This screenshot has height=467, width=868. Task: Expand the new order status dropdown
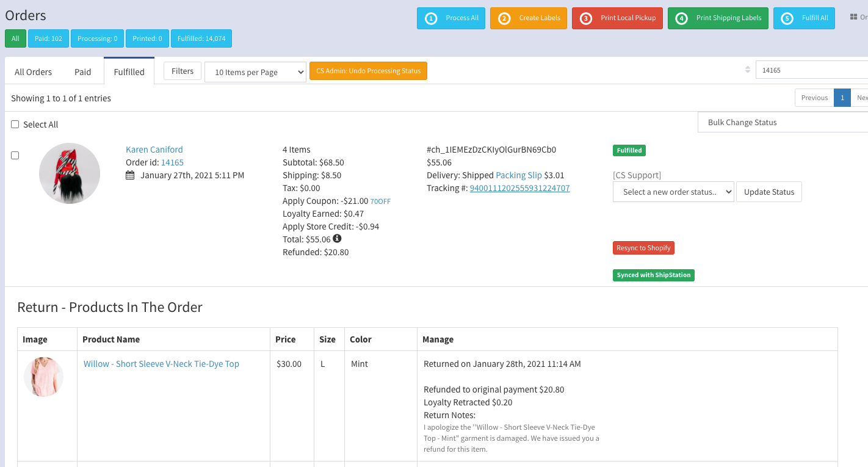673,192
